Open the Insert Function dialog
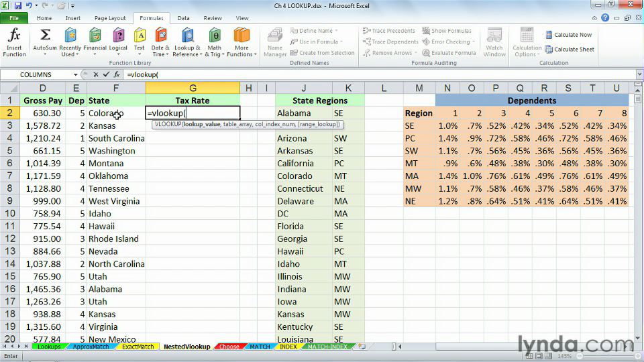The height and width of the screenshot is (362, 644). tap(14, 43)
